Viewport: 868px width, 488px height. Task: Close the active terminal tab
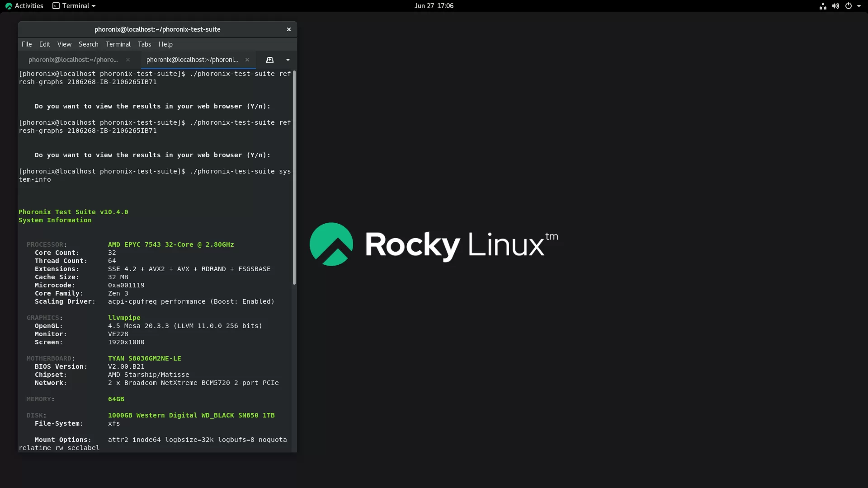pos(247,59)
